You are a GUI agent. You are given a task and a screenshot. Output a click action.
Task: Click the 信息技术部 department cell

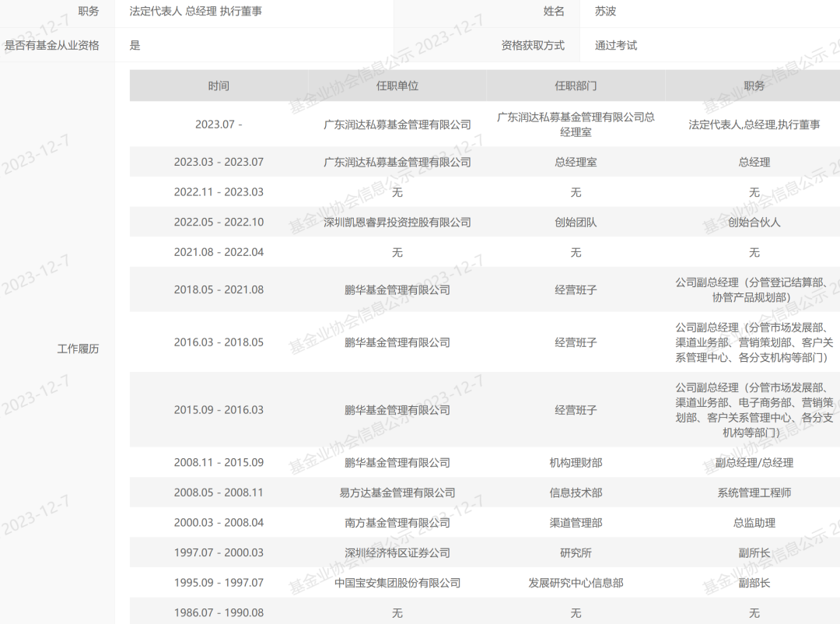click(576, 493)
